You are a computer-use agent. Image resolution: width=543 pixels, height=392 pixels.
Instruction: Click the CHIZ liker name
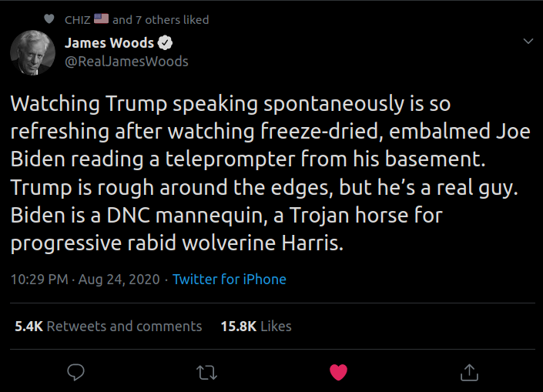pos(78,19)
